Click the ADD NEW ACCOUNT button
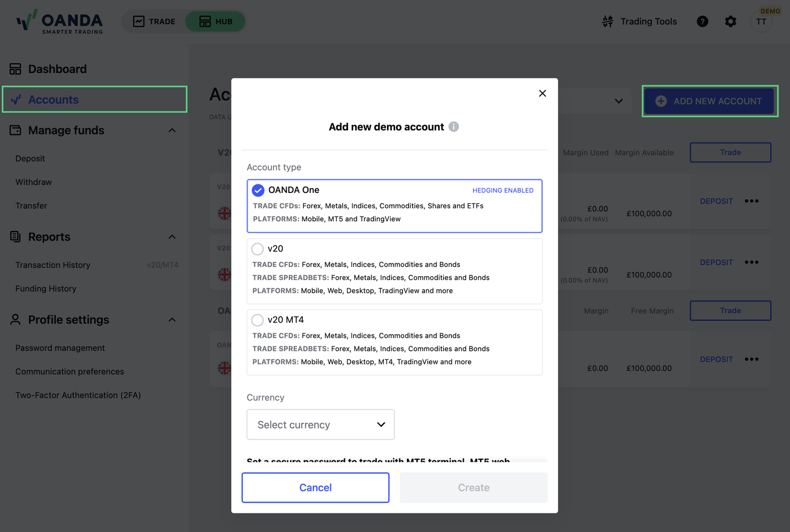The width and height of the screenshot is (790, 532). click(x=709, y=101)
